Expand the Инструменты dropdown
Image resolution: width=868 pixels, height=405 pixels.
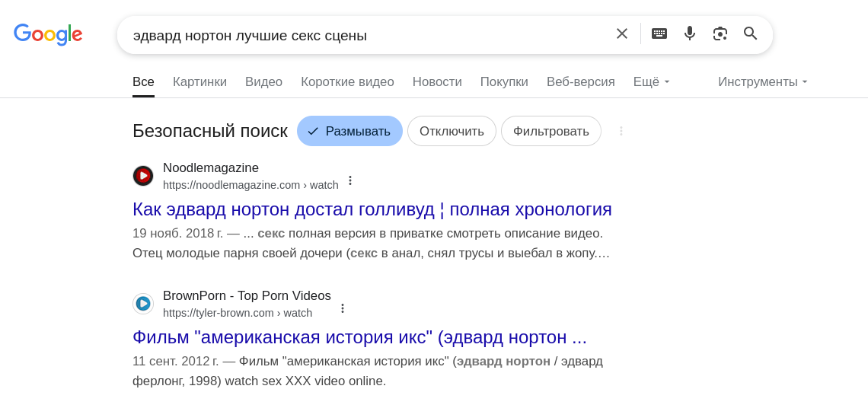(763, 82)
